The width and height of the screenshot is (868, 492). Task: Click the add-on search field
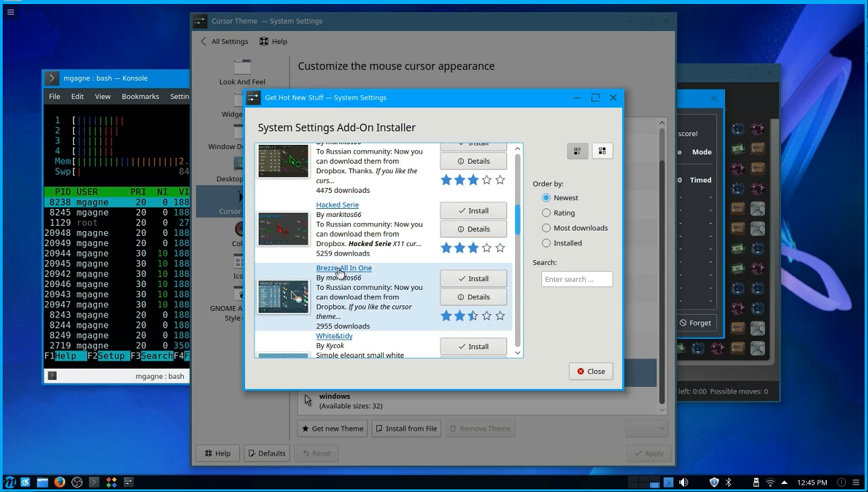click(x=577, y=279)
